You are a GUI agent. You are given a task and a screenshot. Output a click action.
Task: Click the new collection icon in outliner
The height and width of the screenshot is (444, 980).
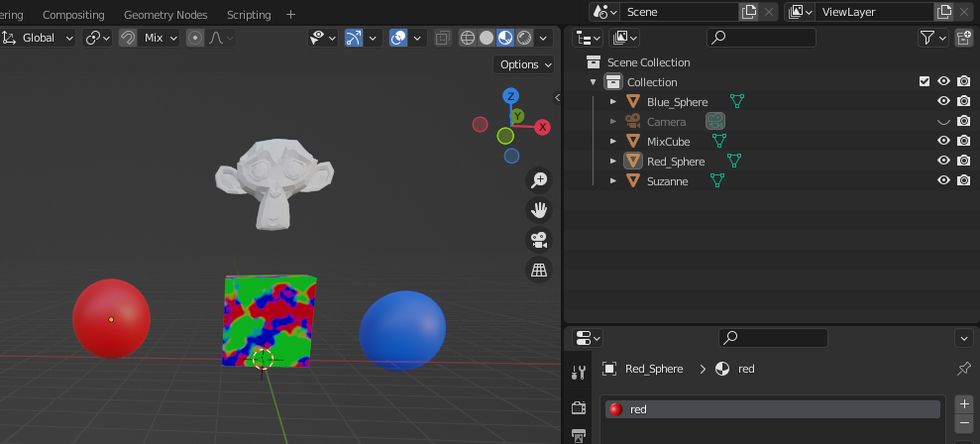963,38
